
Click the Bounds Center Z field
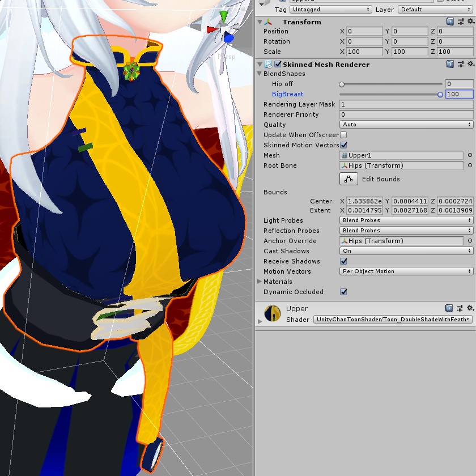coord(455,201)
